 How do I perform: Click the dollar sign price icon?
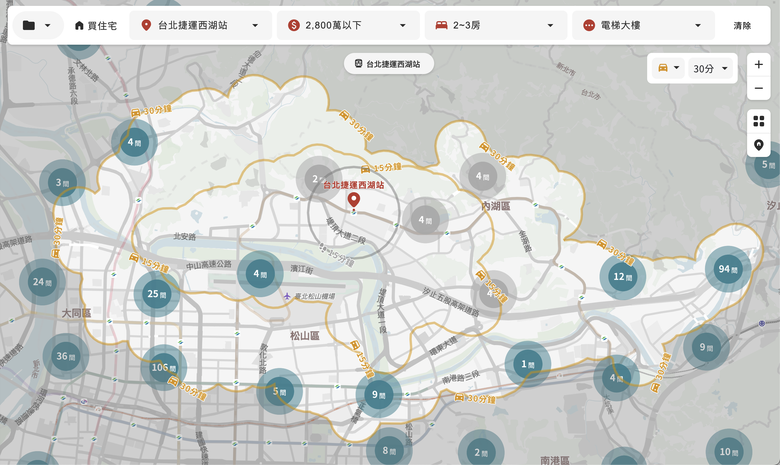pos(293,25)
